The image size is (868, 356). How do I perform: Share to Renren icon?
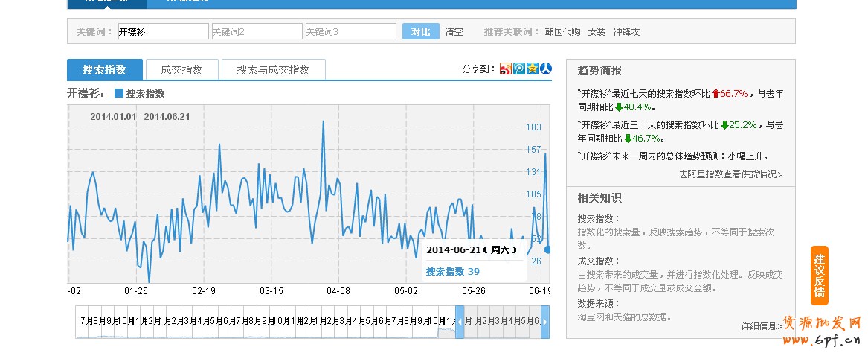[546, 69]
